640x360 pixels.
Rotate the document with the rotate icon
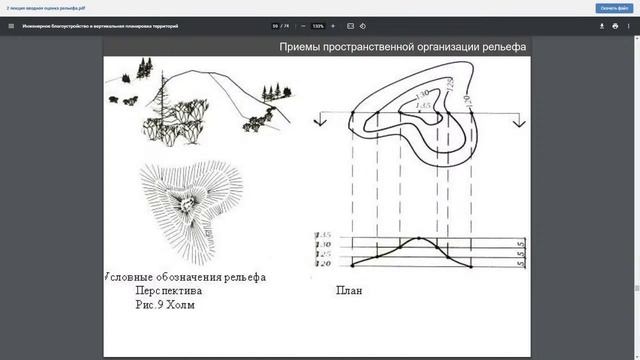tap(363, 26)
